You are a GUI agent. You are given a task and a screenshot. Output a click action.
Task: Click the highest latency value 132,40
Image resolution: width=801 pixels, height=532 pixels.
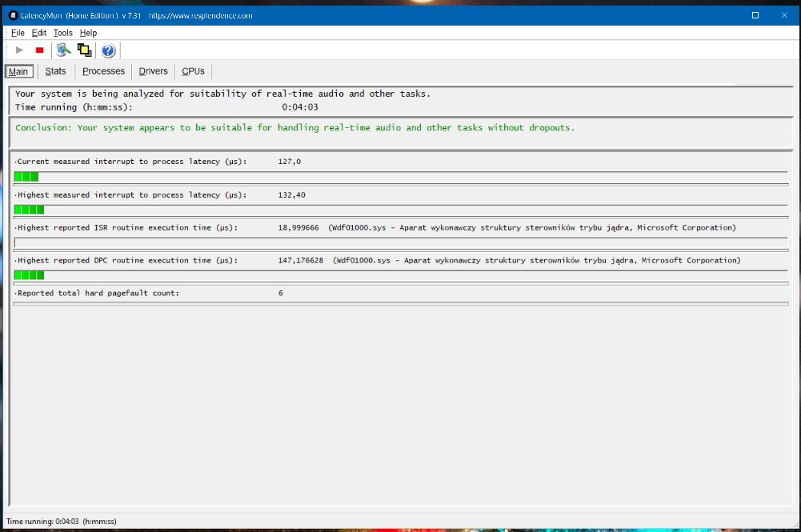pos(291,195)
